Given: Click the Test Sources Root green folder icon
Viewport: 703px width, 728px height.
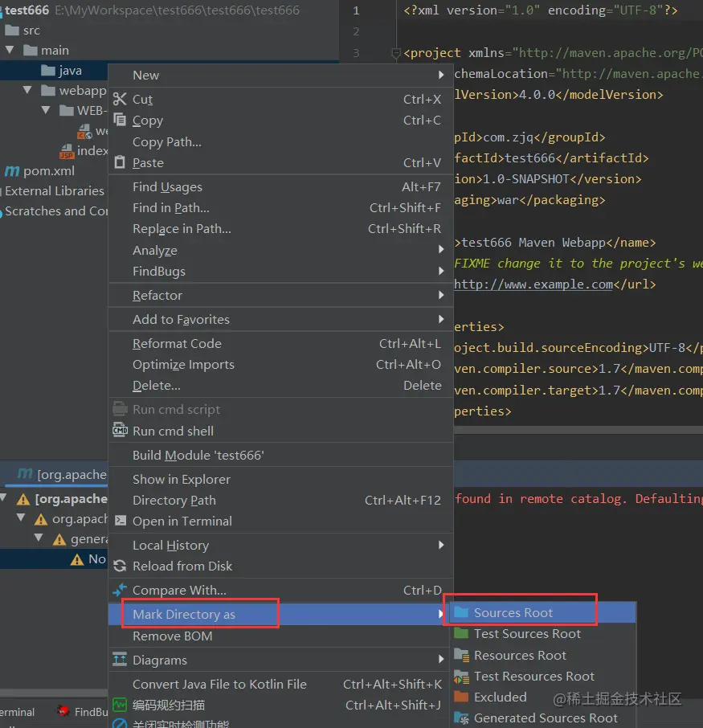Looking at the screenshot, I should [461, 633].
